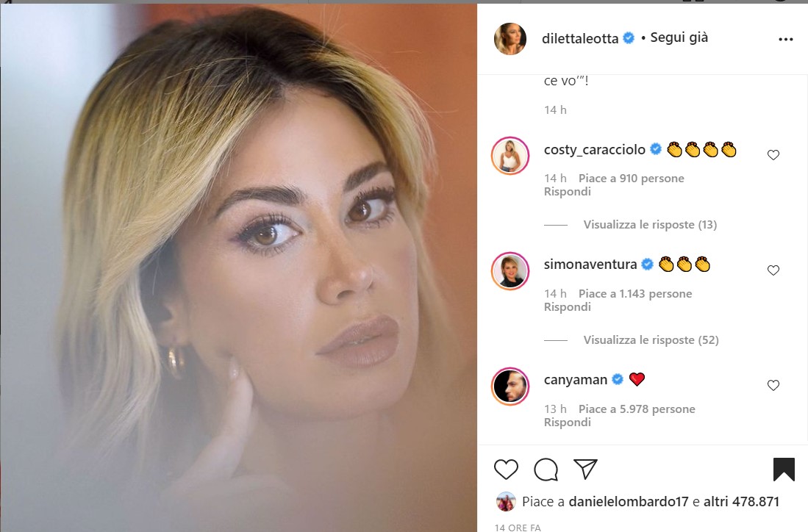Open simonaventura's avatar thumbnail
Image resolution: width=808 pixels, height=532 pixels.
(x=510, y=271)
